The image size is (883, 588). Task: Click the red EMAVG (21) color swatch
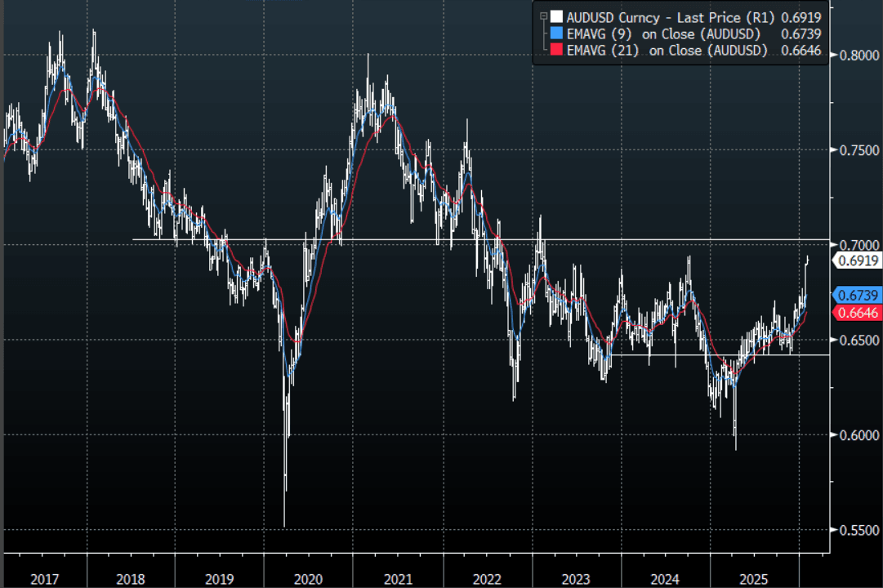[556, 51]
